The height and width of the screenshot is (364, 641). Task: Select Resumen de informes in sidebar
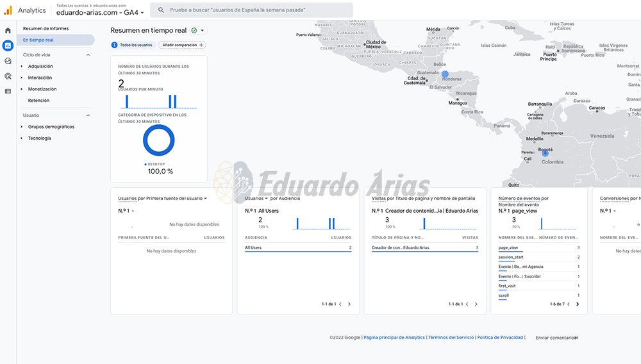pos(46,29)
